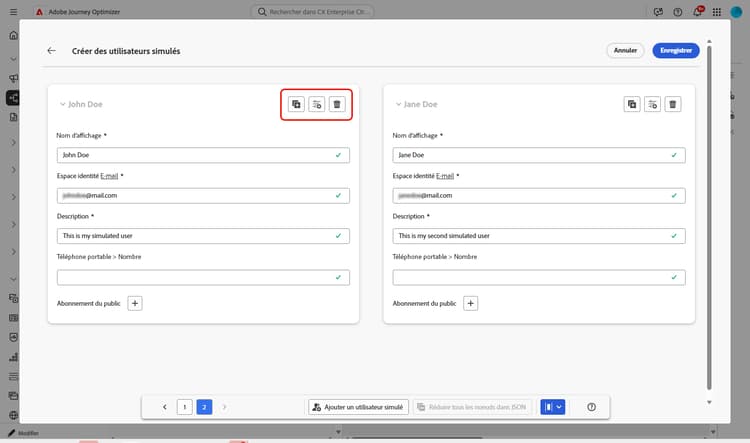
Task: Edit Jane Doe display name field
Action: click(539, 155)
